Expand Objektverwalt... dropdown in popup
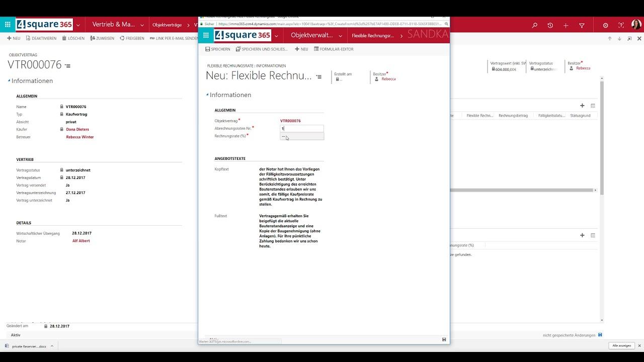 [x=341, y=36]
